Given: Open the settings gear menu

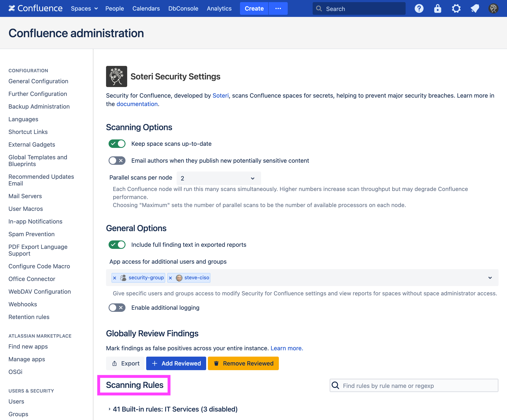Looking at the screenshot, I should [x=456, y=8].
